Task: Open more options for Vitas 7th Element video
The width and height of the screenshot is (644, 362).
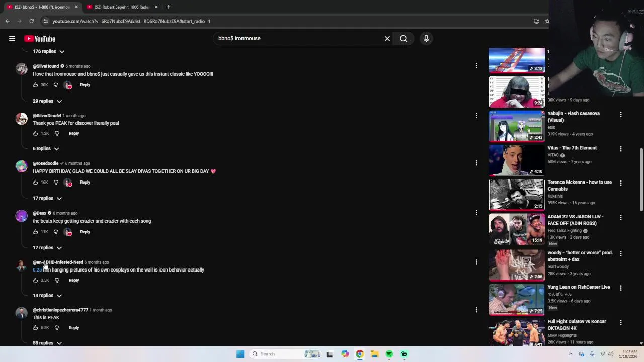Action: (621, 149)
